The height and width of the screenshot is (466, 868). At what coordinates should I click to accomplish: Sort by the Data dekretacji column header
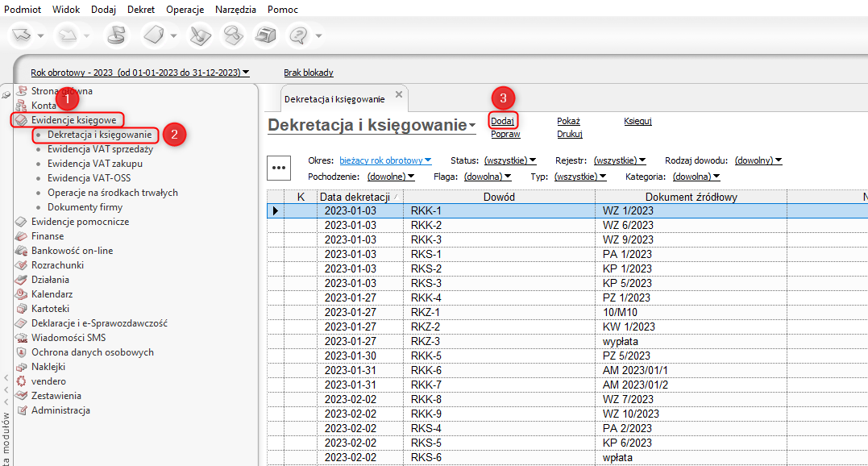coord(355,197)
